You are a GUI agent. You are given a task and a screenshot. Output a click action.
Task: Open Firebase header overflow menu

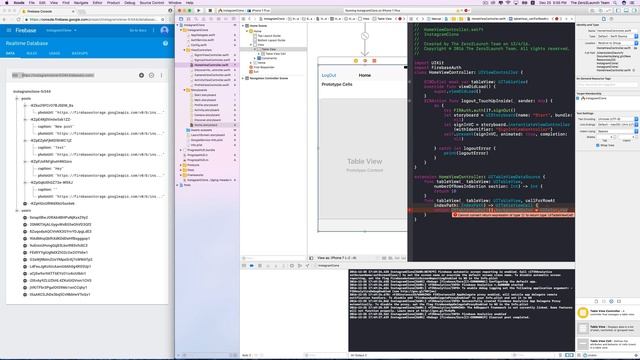(153, 30)
